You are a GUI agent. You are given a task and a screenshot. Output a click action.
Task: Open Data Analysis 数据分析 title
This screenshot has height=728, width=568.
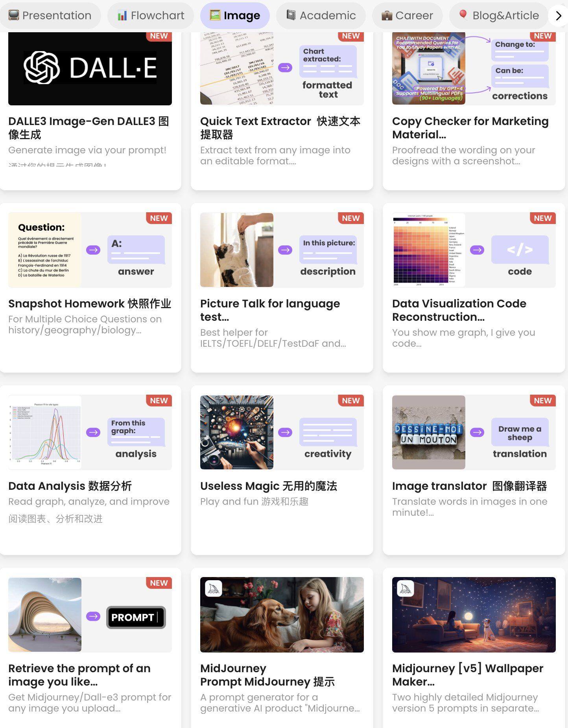(x=70, y=486)
